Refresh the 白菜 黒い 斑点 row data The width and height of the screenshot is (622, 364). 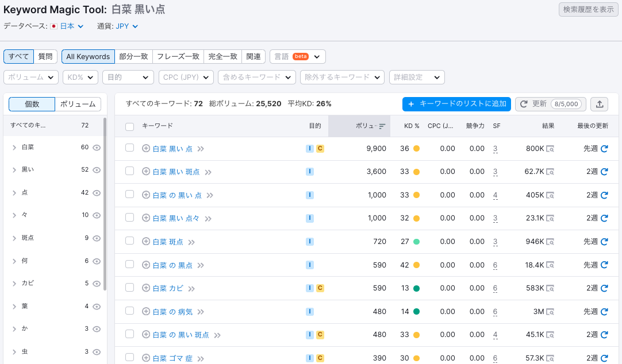tap(604, 172)
